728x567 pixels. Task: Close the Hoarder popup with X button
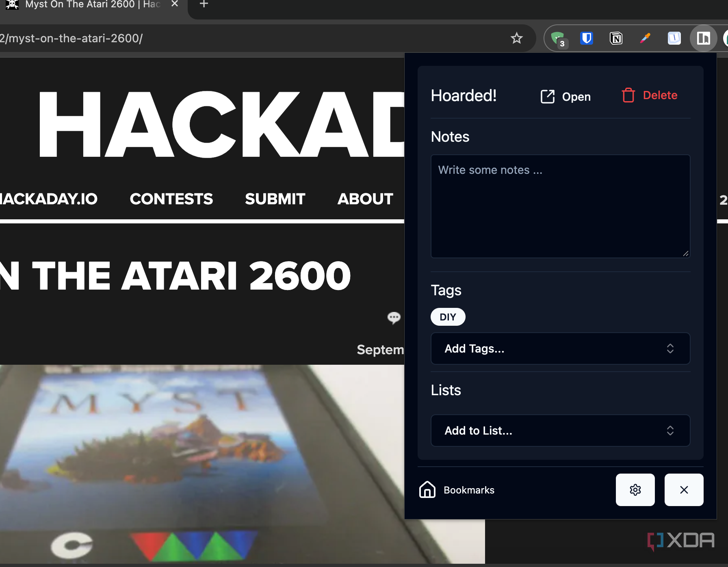coord(684,490)
